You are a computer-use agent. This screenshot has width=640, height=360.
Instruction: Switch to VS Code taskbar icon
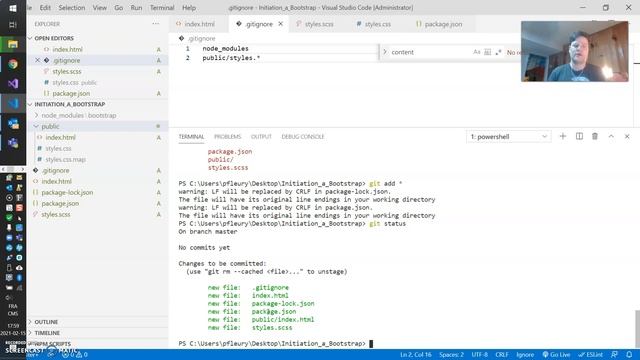[13, 104]
